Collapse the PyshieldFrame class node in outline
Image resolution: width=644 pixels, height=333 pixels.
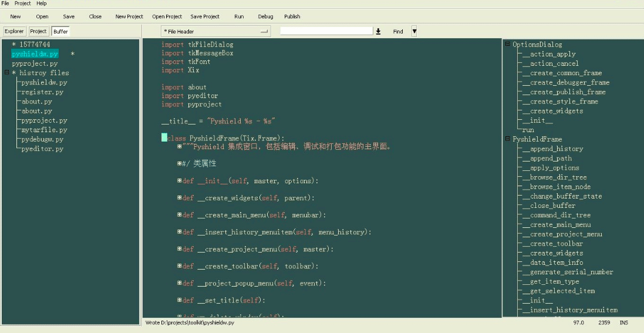tap(508, 139)
